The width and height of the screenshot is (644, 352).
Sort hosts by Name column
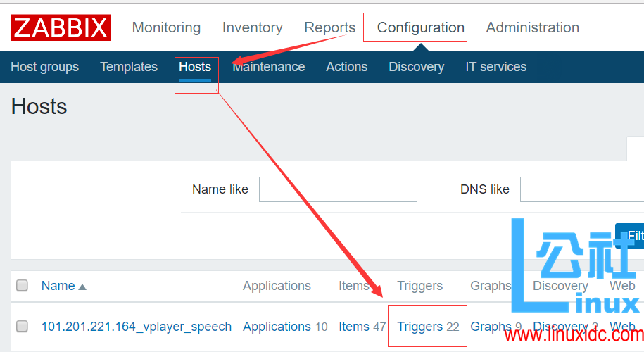[58, 285]
